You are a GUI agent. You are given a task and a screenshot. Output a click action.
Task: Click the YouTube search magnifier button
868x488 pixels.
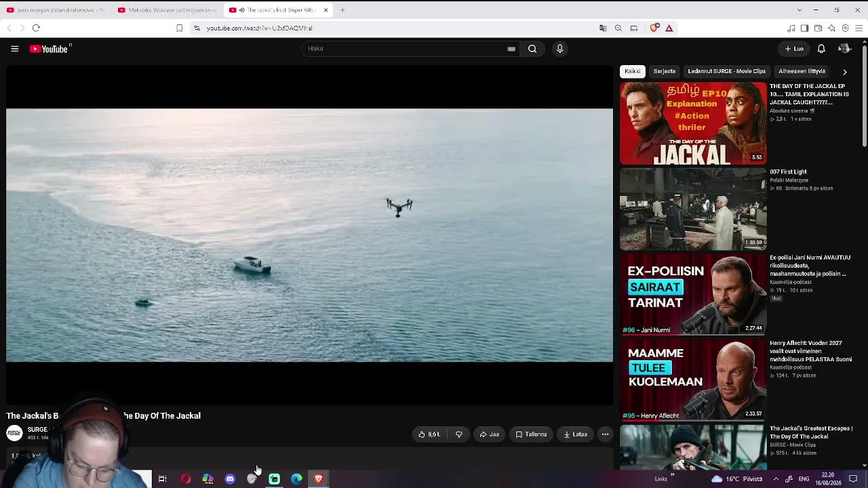pyautogui.click(x=532, y=49)
